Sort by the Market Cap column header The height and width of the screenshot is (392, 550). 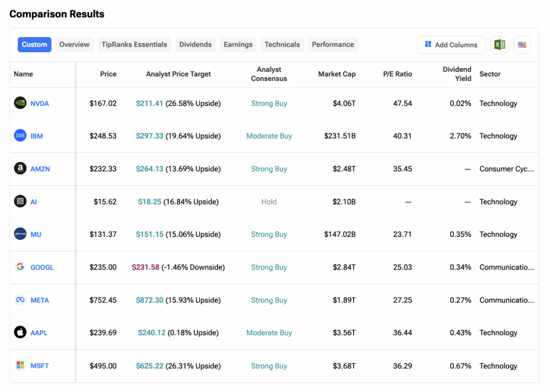336,74
